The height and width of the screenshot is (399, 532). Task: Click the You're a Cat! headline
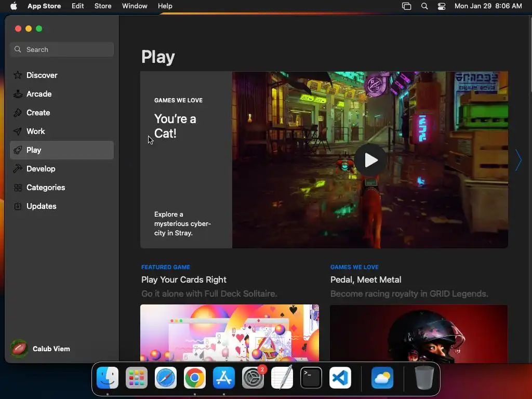pyautogui.click(x=175, y=126)
